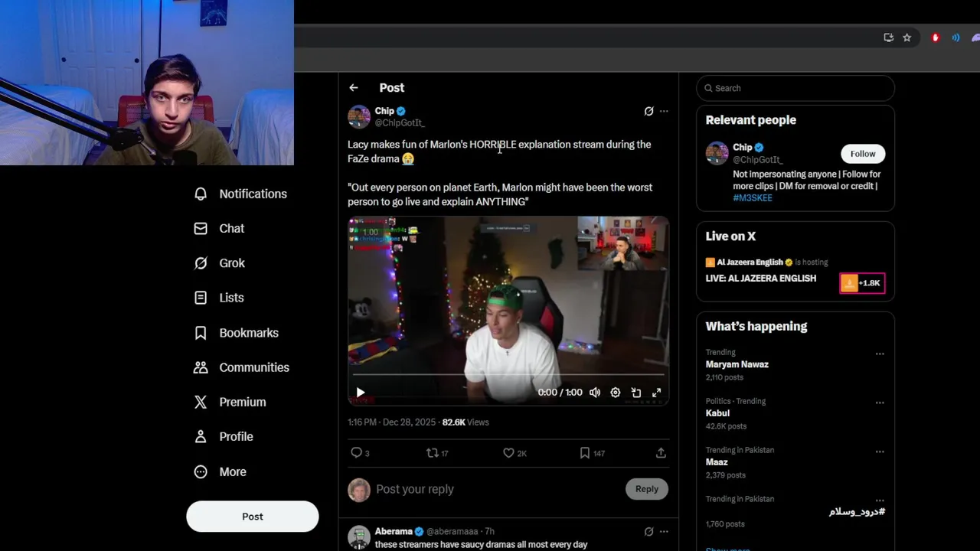Bookmark this page with the browser star
980x551 pixels.
(x=907, y=37)
